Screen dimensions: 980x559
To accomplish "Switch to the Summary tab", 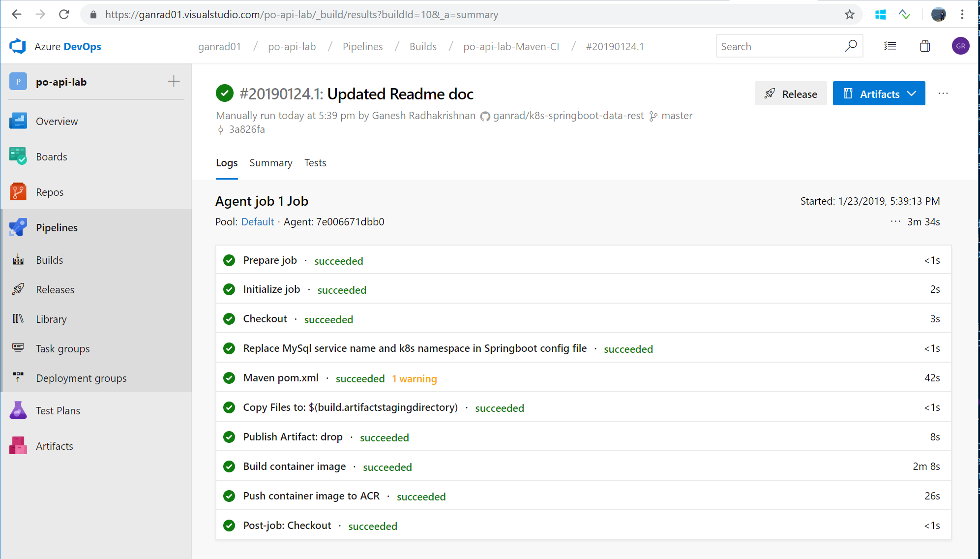I will (270, 163).
